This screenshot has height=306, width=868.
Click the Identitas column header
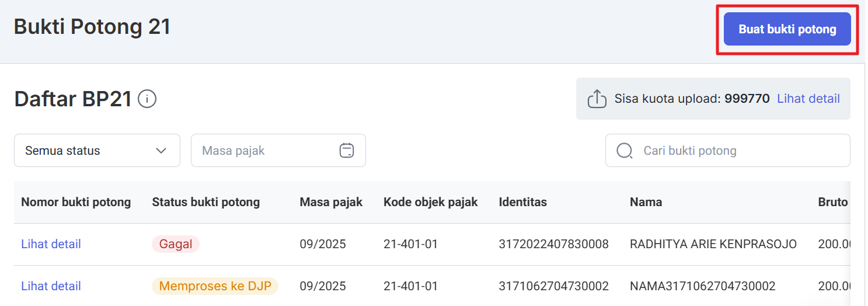(x=522, y=202)
